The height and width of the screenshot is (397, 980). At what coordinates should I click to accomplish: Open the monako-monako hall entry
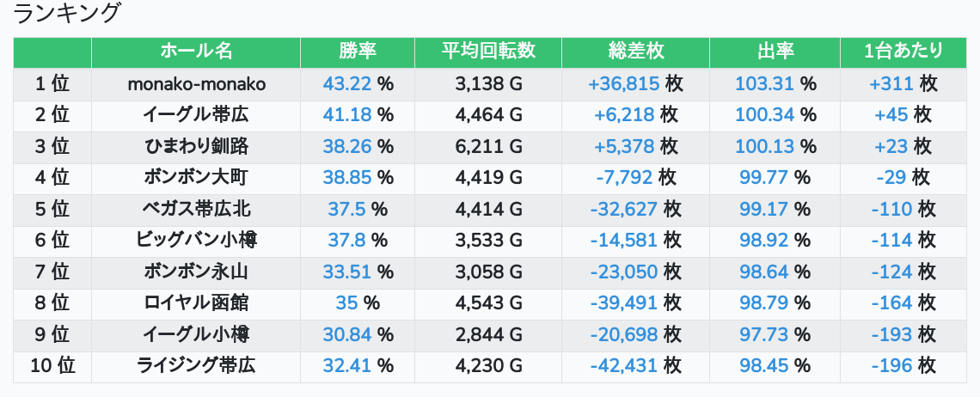pyautogui.click(x=196, y=83)
